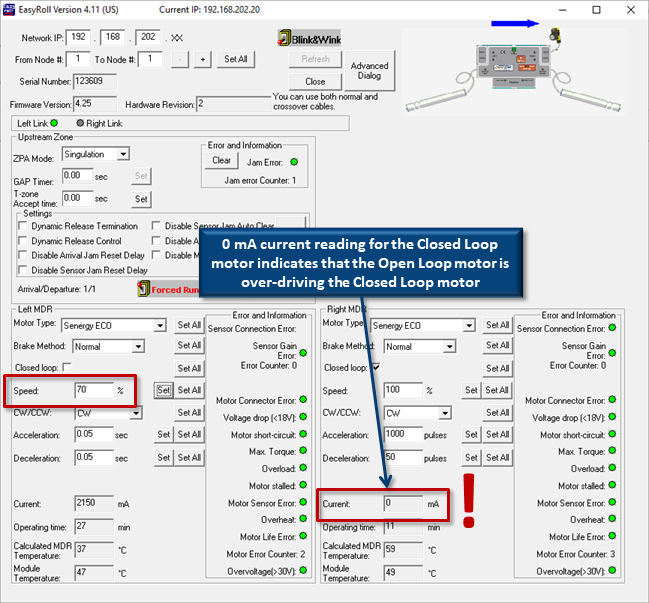Open the ZPA Mode Singulation dropdown
649x603 pixels.
pyautogui.click(x=123, y=154)
